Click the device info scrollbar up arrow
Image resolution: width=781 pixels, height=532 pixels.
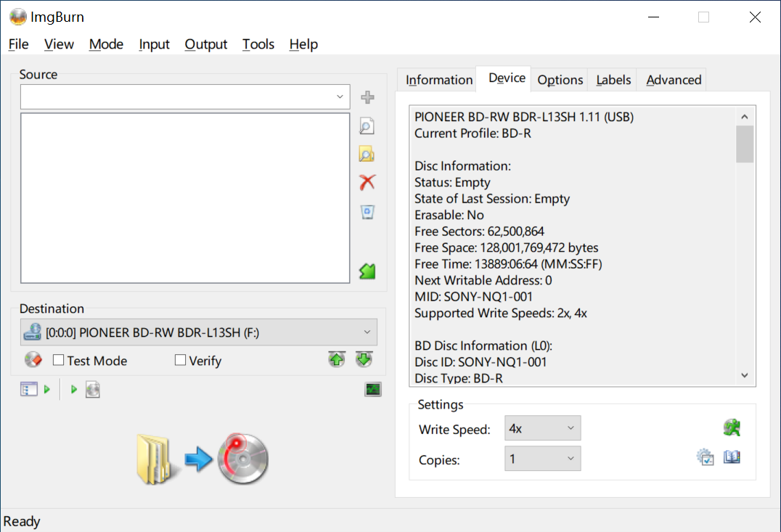(x=745, y=117)
